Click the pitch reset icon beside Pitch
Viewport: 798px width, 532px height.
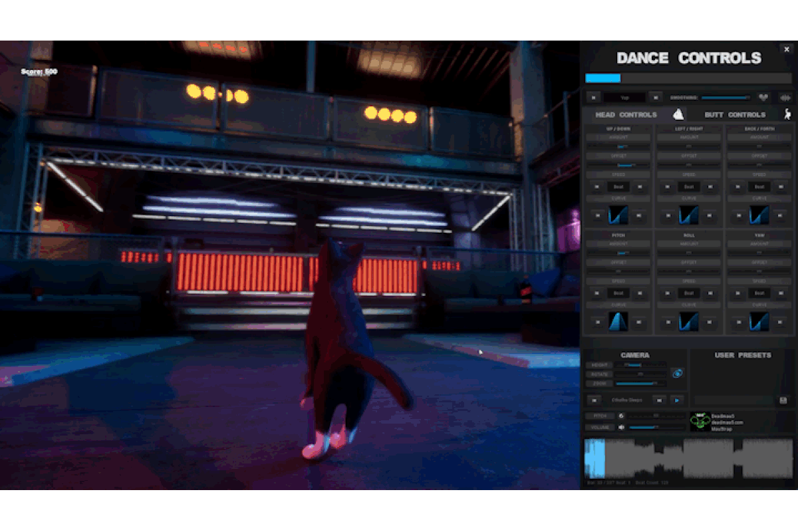click(x=621, y=416)
